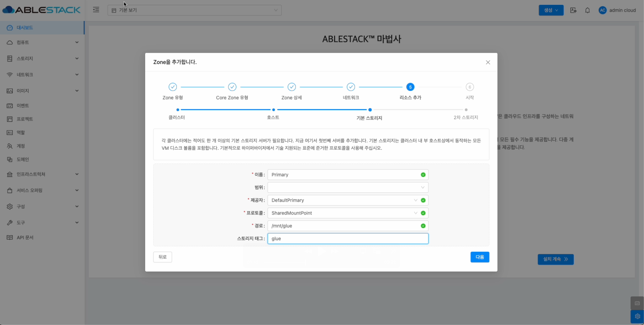The width and height of the screenshot is (644, 325).
Task: Open the 제공자 DefaultPrimary dropdown
Action: coord(344,200)
